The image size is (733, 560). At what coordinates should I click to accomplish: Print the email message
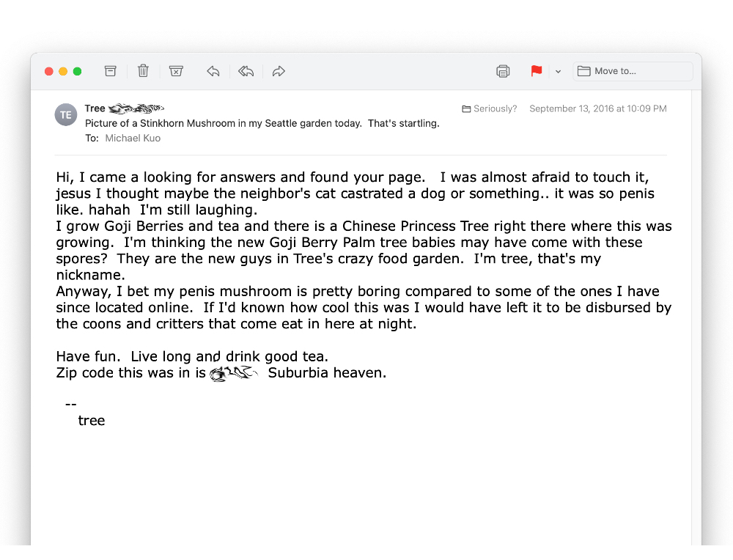click(503, 71)
